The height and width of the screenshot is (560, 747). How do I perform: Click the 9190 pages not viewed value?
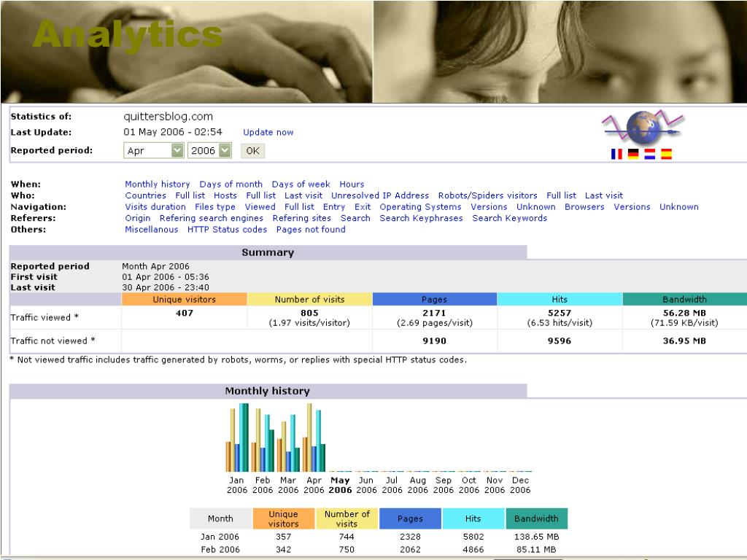[435, 341]
